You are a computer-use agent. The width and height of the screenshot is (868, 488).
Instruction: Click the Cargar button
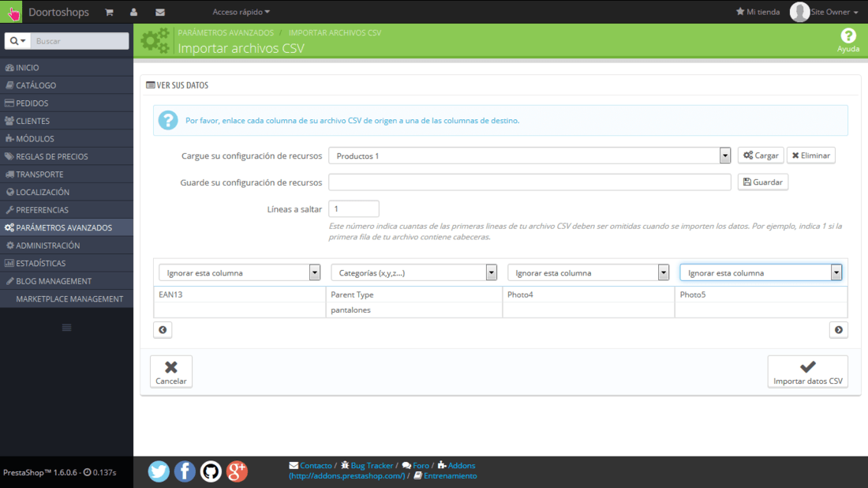[761, 155]
